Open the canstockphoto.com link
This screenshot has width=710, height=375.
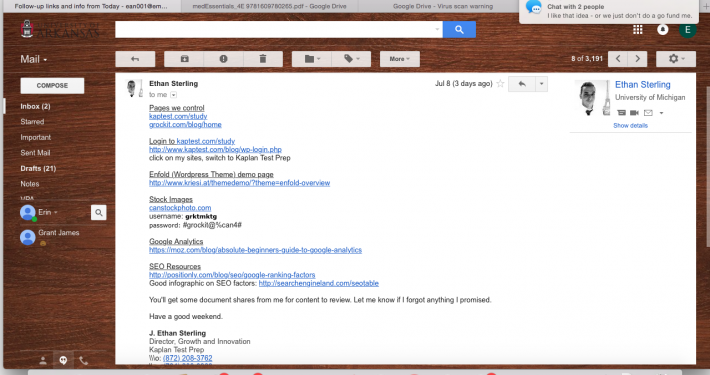point(180,207)
